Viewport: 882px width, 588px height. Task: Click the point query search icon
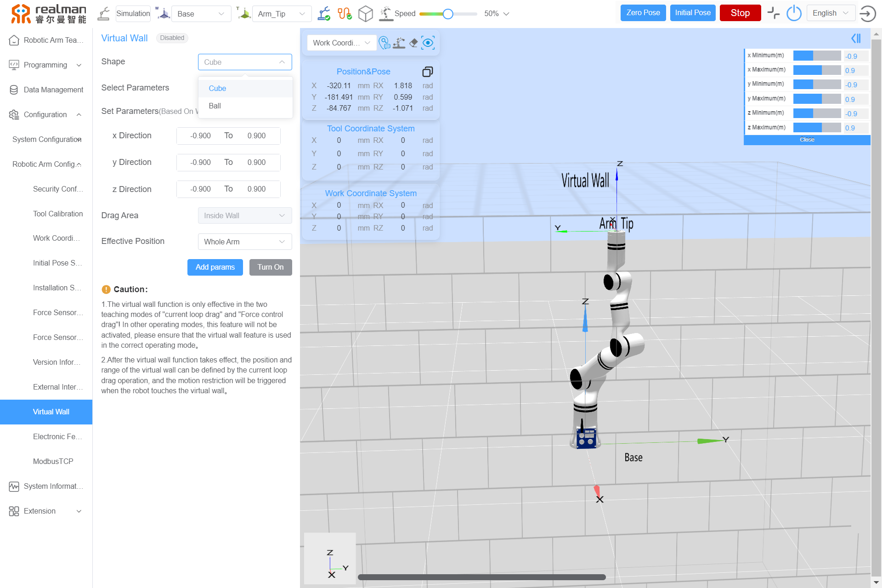point(385,42)
